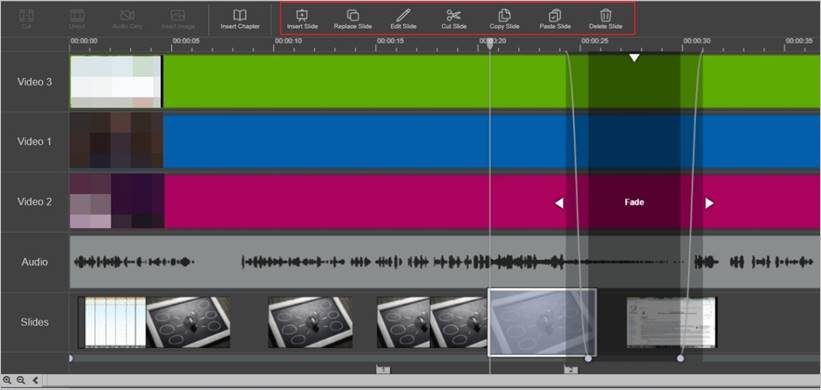Delete the slide with trash icon
Viewport: 821px width, 390px height.
coord(605,15)
